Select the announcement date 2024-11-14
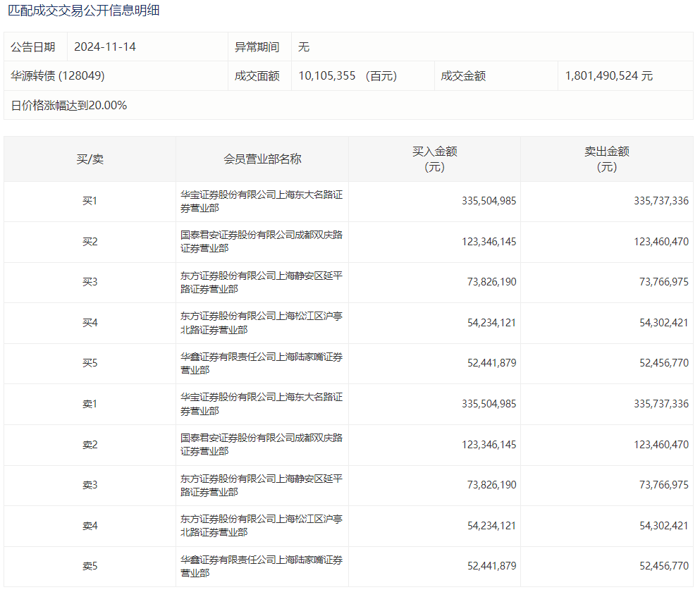 (105, 47)
